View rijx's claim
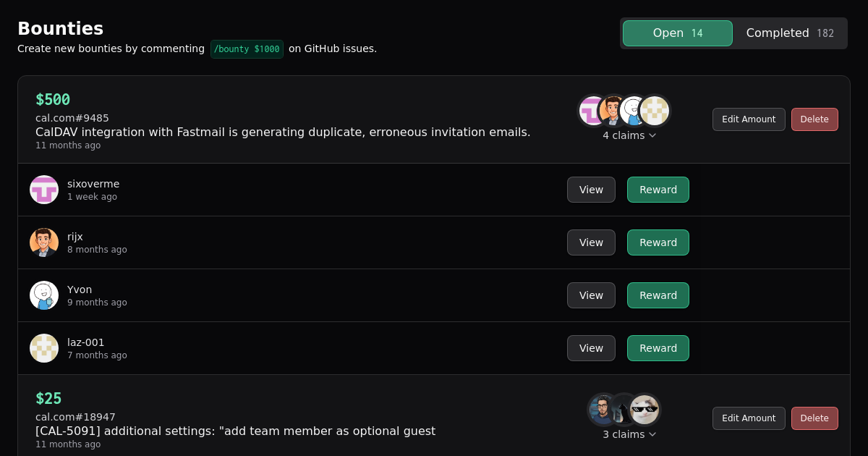 pyautogui.click(x=591, y=242)
